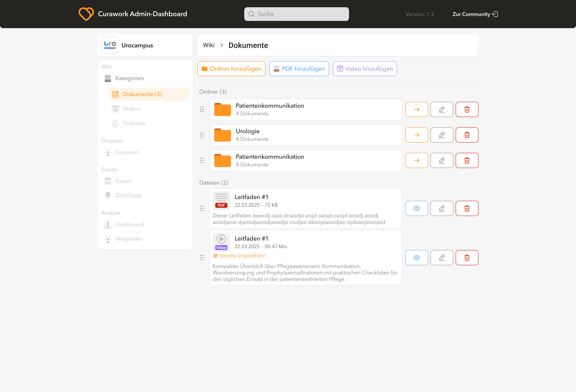Click the bereits angesehen! status label

coord(242,256)
